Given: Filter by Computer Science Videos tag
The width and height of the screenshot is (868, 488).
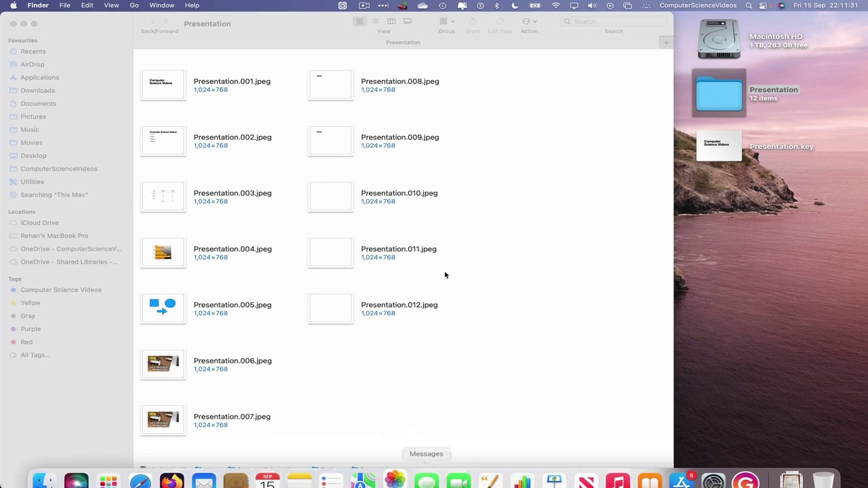Looking at the screenshot, I should pos(60,290).
